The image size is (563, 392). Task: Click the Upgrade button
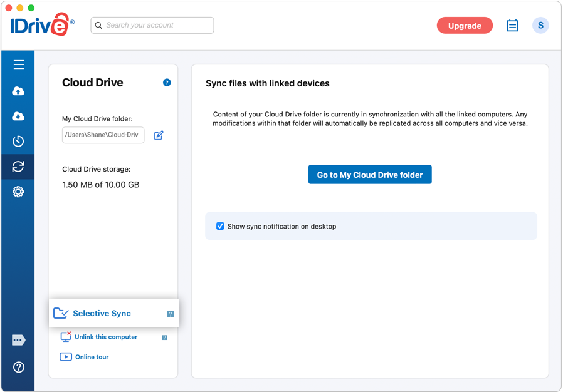[x=465, y=26]
